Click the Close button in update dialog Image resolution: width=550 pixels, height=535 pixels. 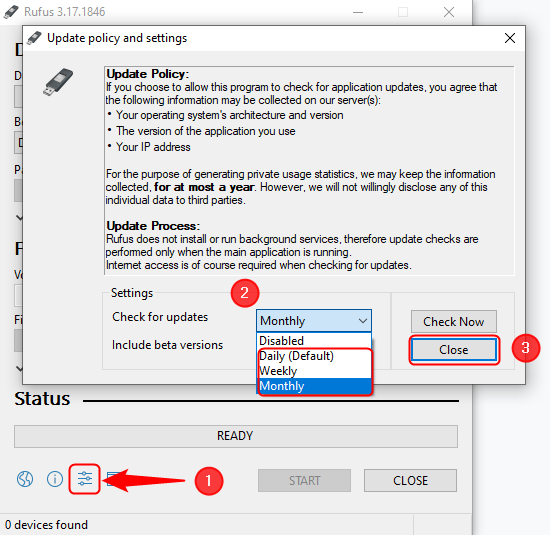(x=454, y=350)
